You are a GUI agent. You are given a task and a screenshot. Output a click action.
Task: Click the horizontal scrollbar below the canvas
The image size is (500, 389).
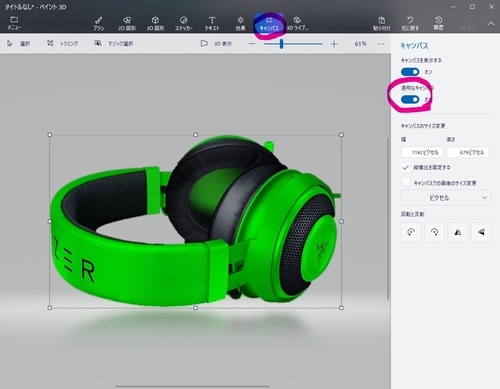tap(192, 386)
